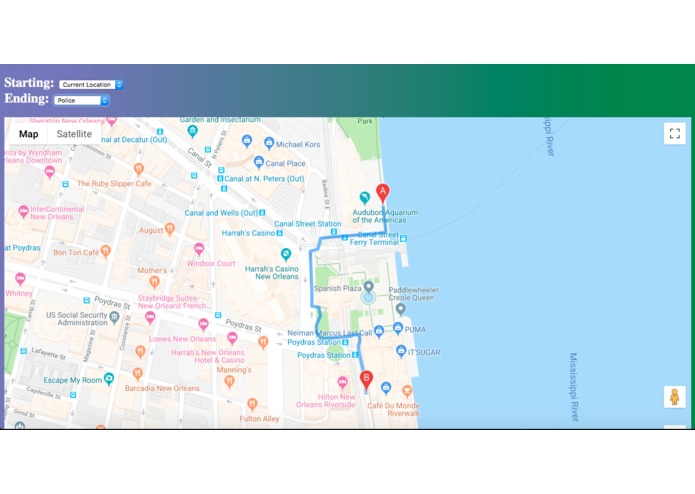Switch to Map view tab
This screenshot has width=695, height=494.
point(28,134)
